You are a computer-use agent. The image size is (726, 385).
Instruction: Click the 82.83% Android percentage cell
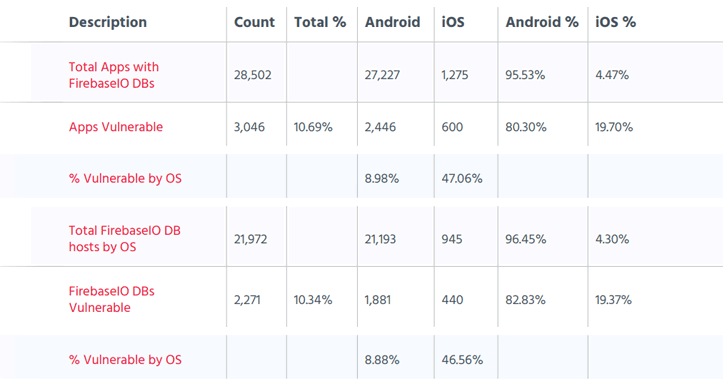pyautogui.click(x=526, y=300)
